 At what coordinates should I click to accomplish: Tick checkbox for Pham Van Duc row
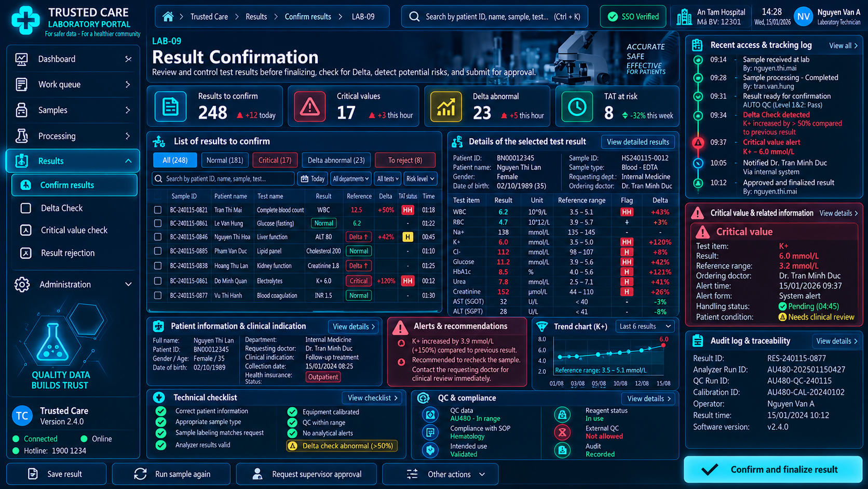158,251
